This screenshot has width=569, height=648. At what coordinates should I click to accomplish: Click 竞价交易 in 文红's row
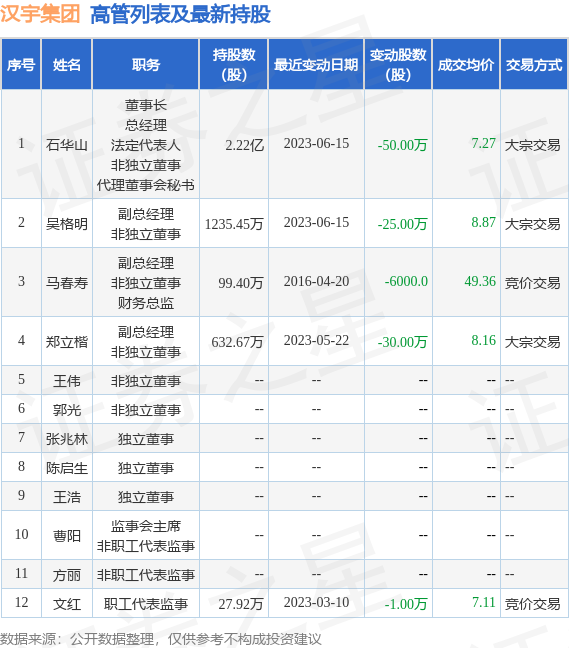point(533,604)
